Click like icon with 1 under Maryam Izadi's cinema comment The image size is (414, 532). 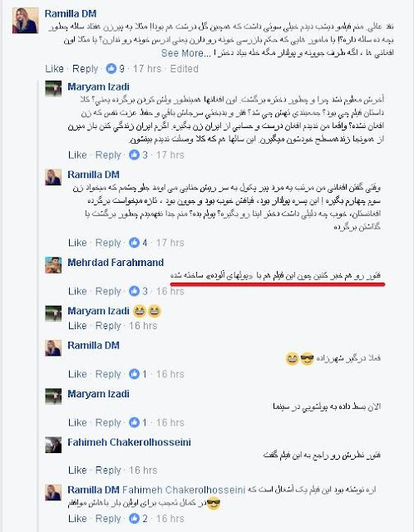point(135,422)
